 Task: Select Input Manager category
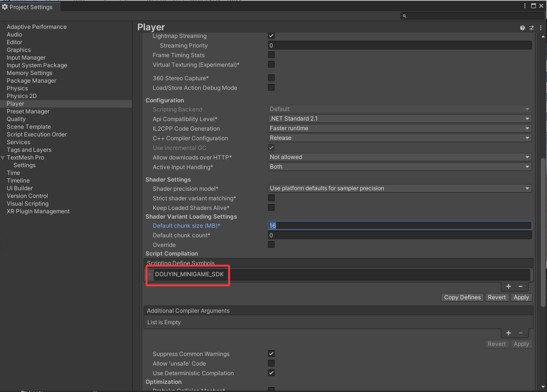[26, 58]
